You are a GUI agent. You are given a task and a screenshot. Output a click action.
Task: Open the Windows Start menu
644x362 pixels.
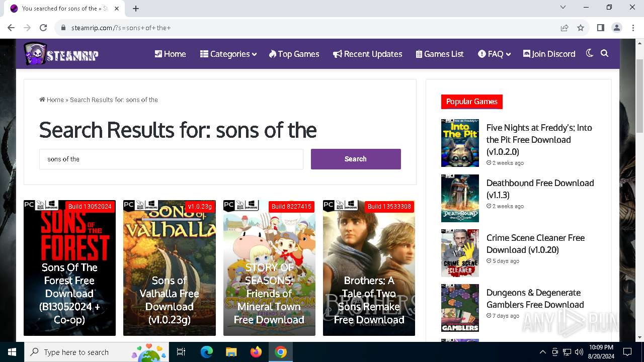click(12, 352)
